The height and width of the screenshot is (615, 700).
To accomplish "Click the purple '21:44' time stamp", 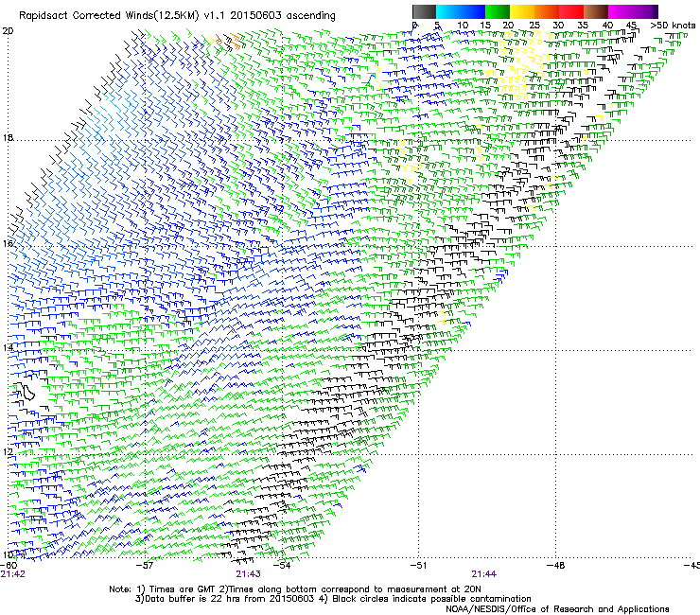I will [x=484, y=574].
